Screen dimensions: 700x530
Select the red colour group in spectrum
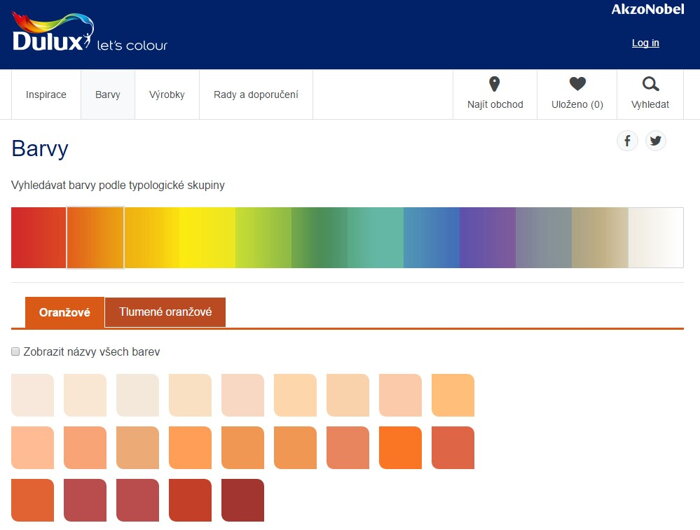pyautogui.click(x=39, y=238)
